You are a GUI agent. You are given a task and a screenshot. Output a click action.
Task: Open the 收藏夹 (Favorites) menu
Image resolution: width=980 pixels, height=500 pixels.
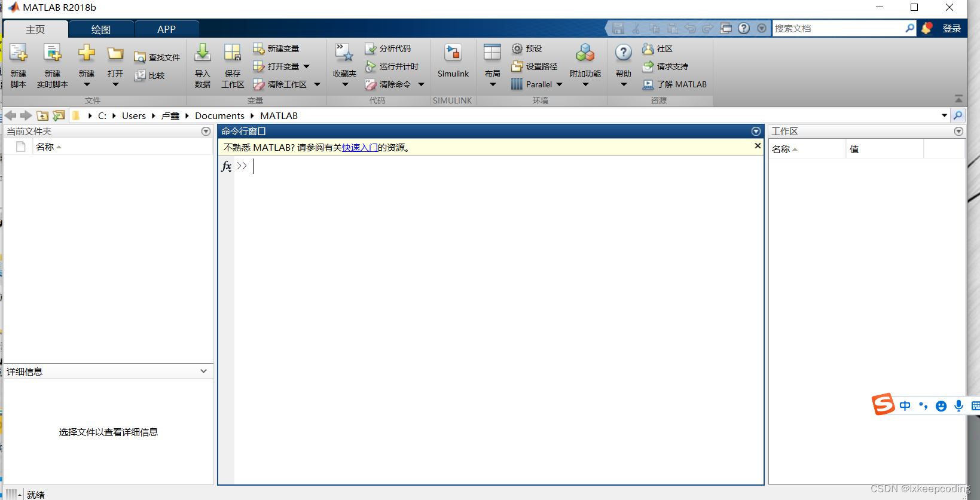344,65
